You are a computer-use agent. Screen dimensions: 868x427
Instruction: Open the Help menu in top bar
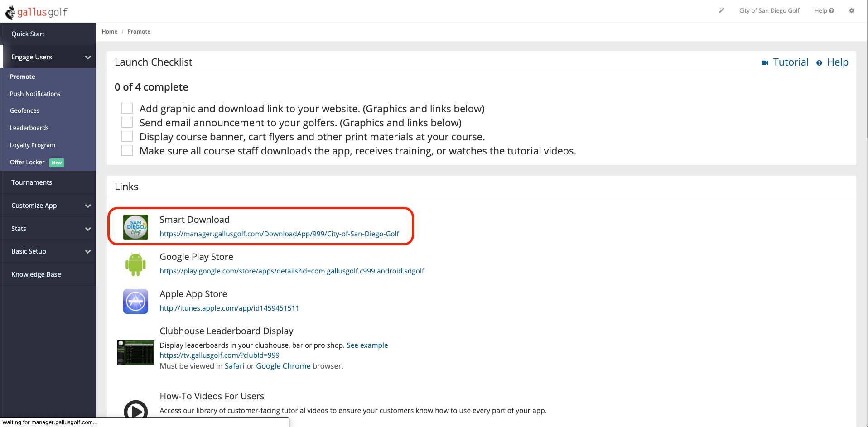824,10
